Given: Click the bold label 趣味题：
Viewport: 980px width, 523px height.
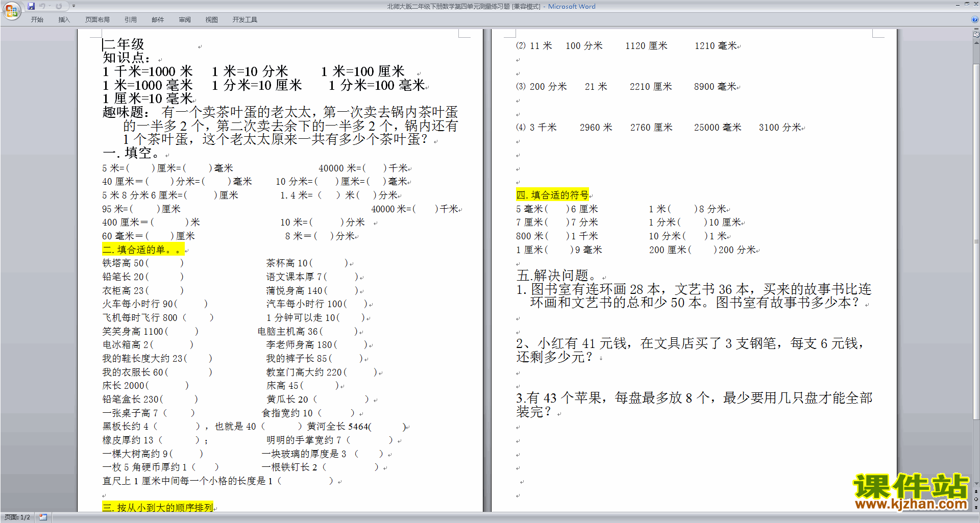Looking at the screenshot, I should click(127, 112).
